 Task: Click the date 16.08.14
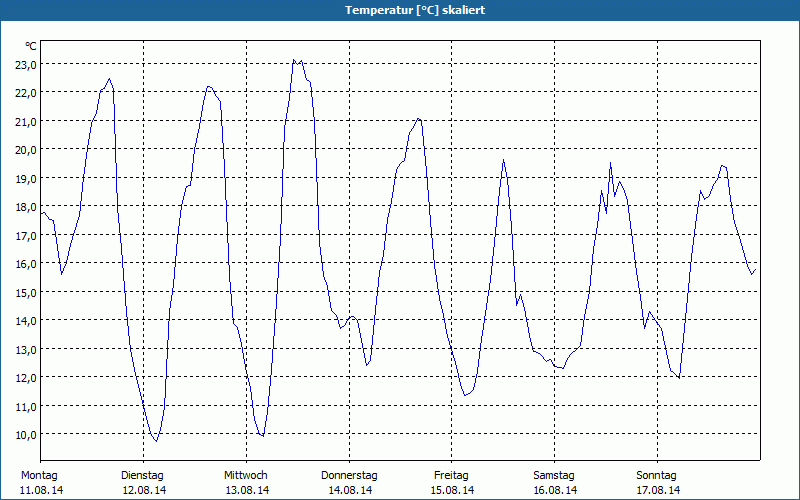(x=555, y=491)
